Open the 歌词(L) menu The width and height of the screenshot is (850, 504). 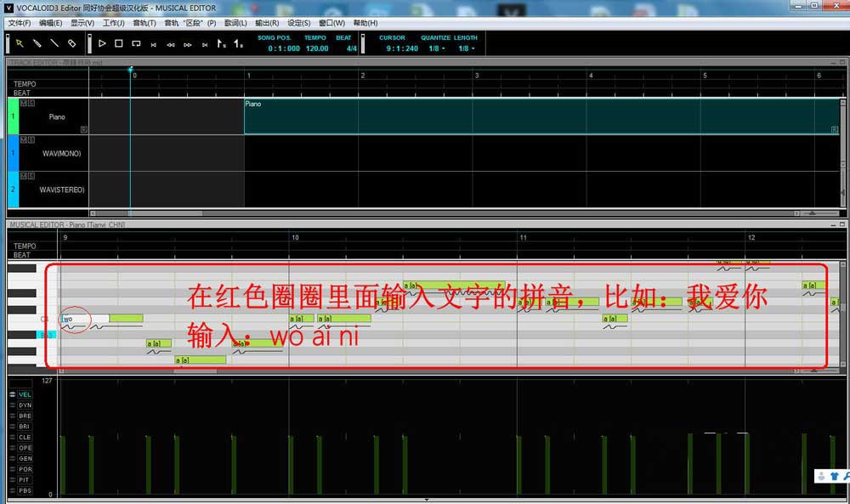pos(235,23)
